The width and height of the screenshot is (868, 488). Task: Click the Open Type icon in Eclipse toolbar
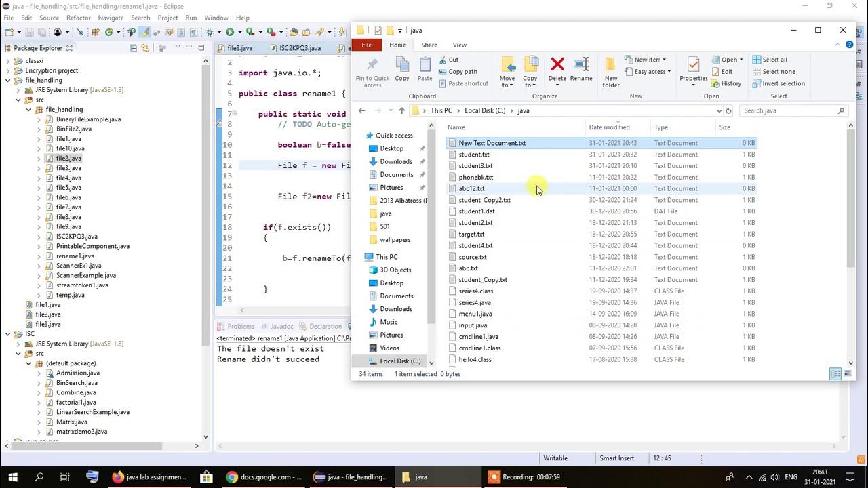coord(294,32)
